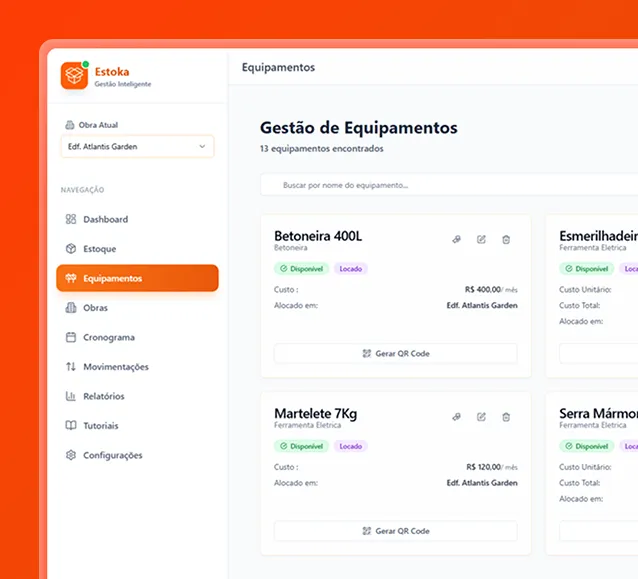Open the Cronograma page
Viewport: 638px width, 579px height.
tap(108, 337)
